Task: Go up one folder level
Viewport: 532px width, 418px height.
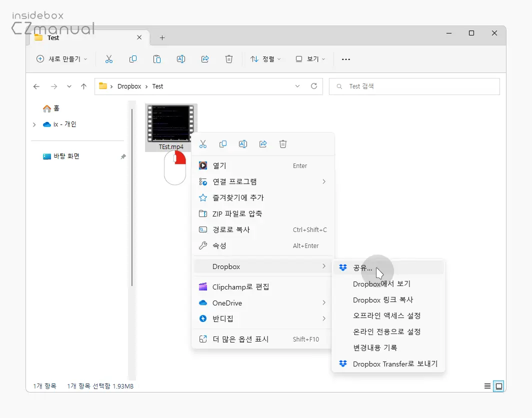Action: tap(84, 86)
